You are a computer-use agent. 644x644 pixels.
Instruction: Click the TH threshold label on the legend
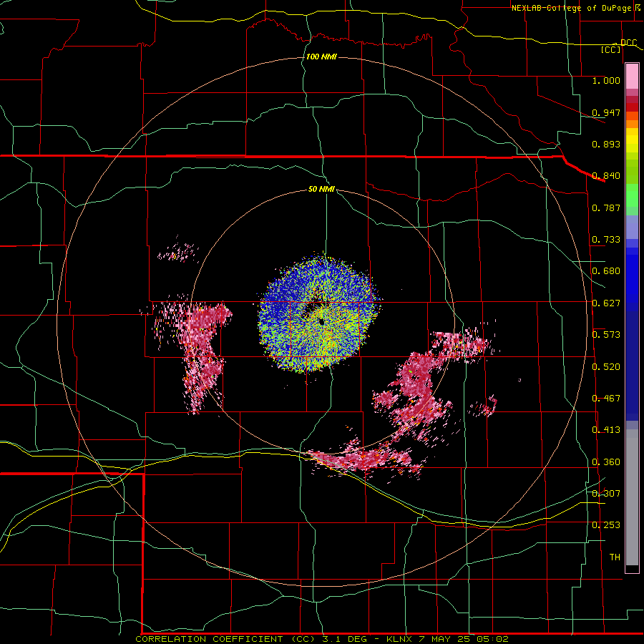tap(615, 557)
